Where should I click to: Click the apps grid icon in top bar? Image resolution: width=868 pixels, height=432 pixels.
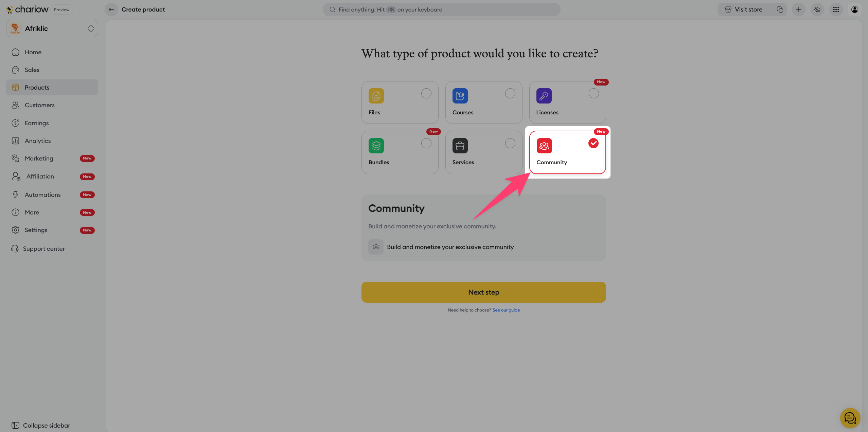(x=836, y=10)
